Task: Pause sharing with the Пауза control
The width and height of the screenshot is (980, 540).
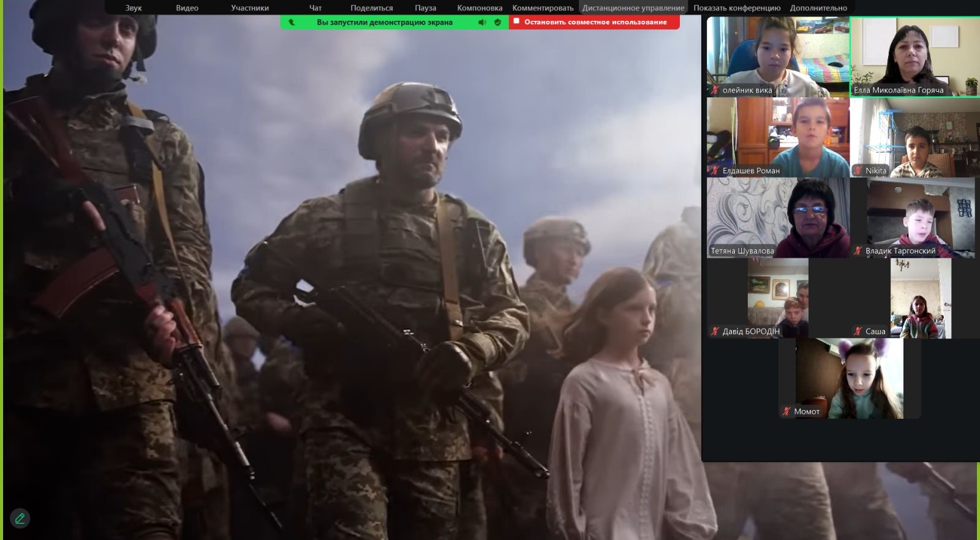Action: (425, 8)
